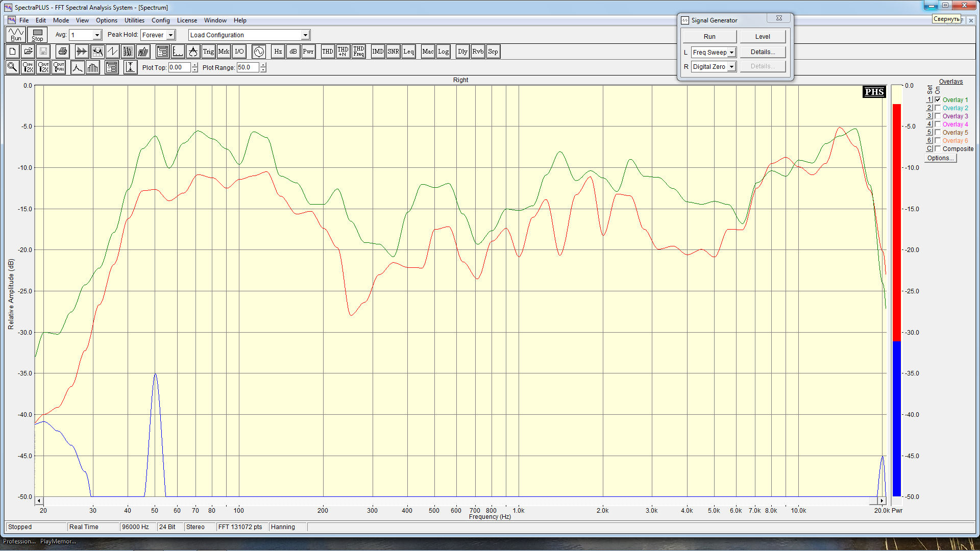Click the auto-scale vertical arrows icon
The height and width of the screenshot is (551, 980).
(130, 67)
